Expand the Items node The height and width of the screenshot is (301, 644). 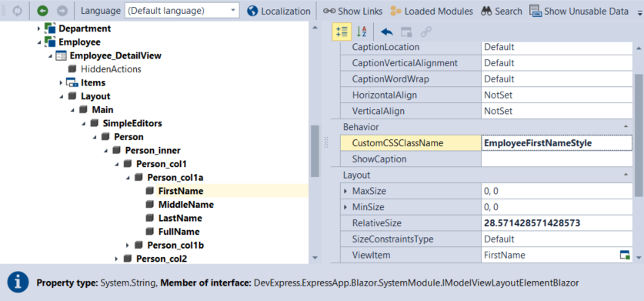click(x=62, y=82)
